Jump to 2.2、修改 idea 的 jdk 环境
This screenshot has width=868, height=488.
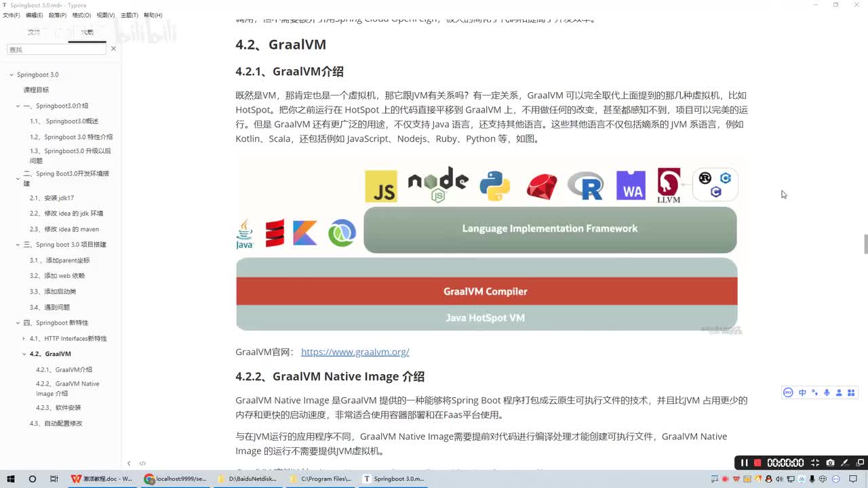(66, 213)
